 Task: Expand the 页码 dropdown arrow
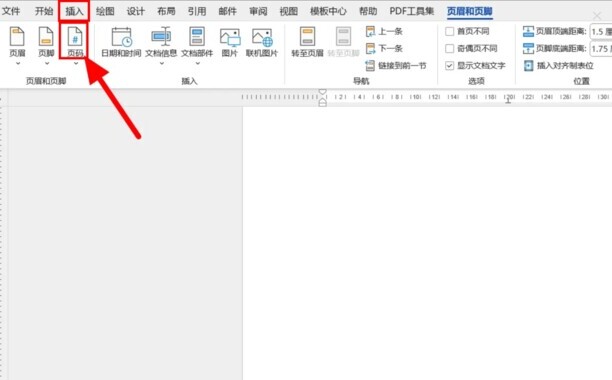coord(76,63)
